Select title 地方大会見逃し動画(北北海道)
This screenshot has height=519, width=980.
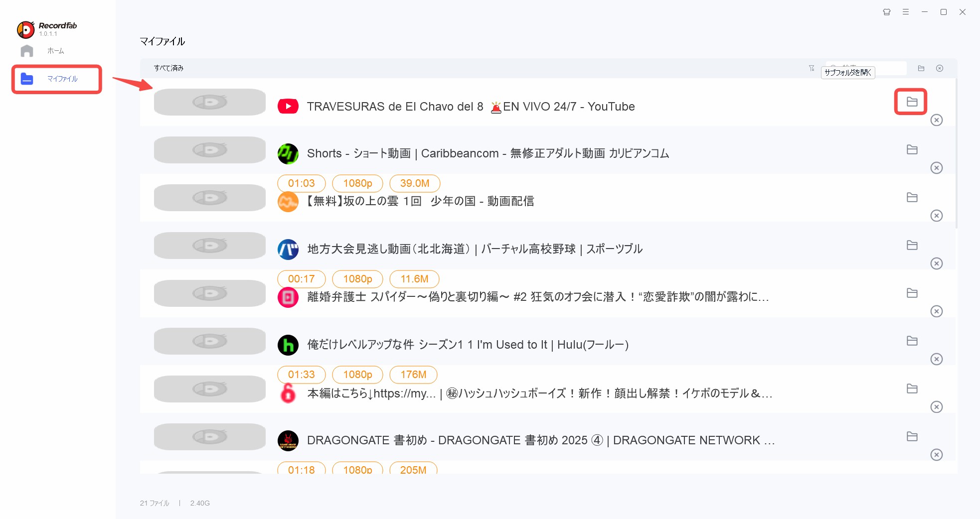coord(475,249)
